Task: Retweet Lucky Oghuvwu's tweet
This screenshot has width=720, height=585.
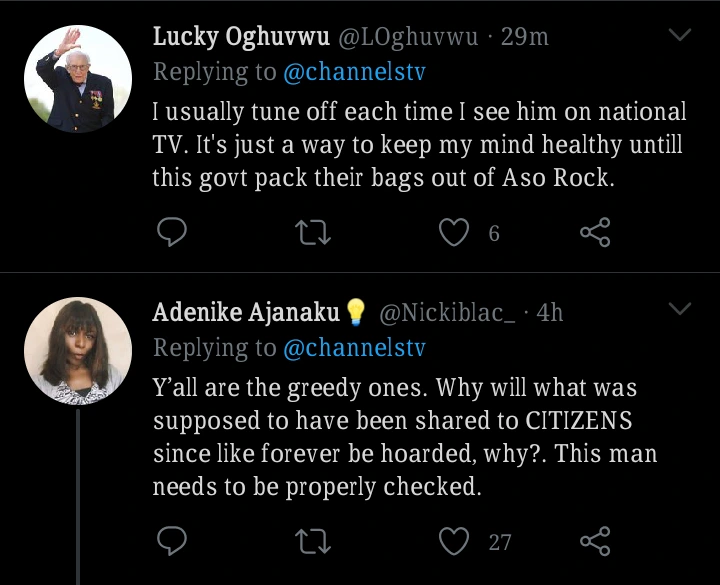Action: pos(315,233)
